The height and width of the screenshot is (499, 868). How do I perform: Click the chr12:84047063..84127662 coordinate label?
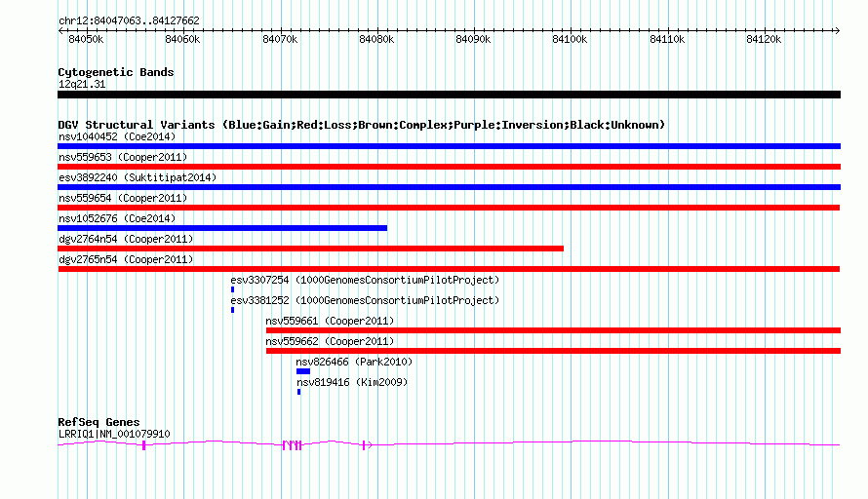pos(129,21)
